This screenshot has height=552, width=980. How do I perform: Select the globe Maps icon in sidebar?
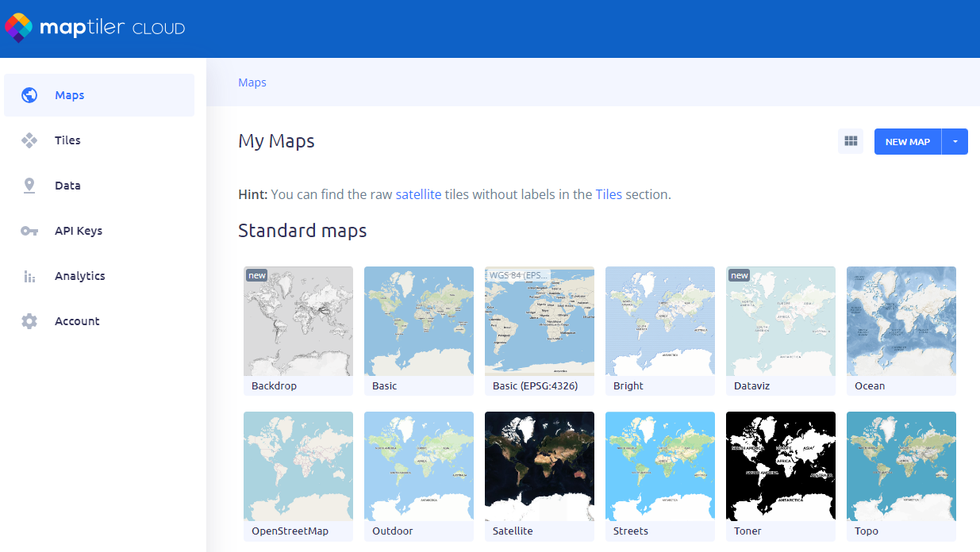pos(29,95)
